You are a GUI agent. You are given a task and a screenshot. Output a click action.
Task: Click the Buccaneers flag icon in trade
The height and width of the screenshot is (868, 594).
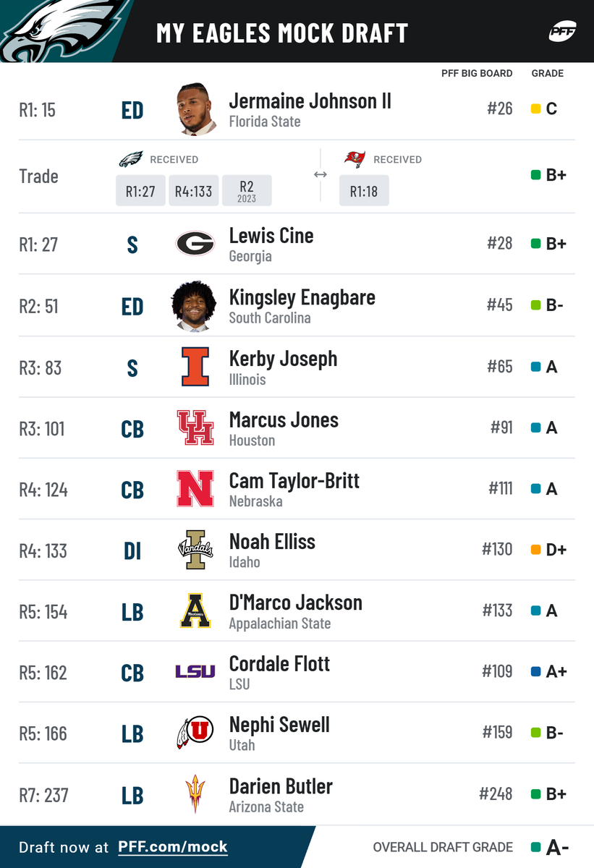pos(355,159)
